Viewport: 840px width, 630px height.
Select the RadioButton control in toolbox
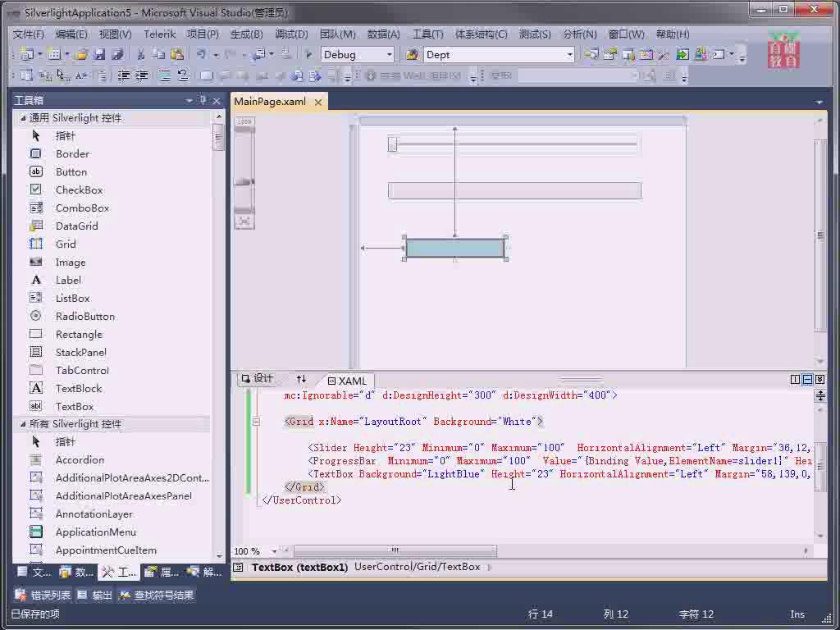click(x=84, y=316)
